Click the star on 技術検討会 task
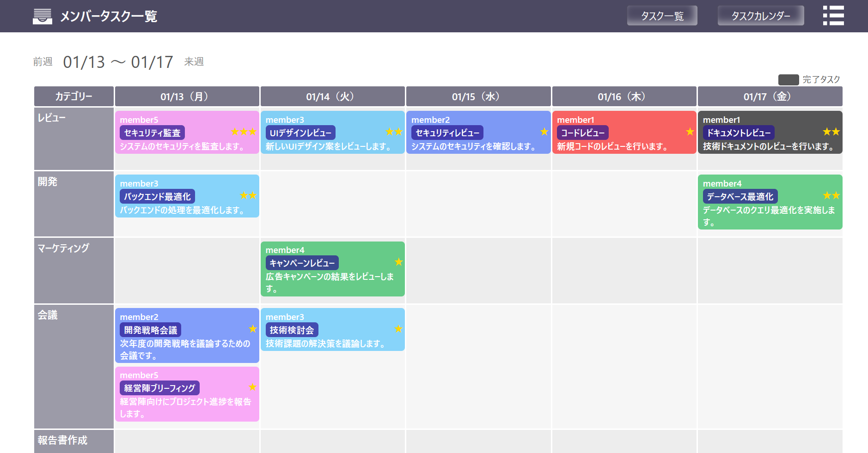 (x=398, y=329)
